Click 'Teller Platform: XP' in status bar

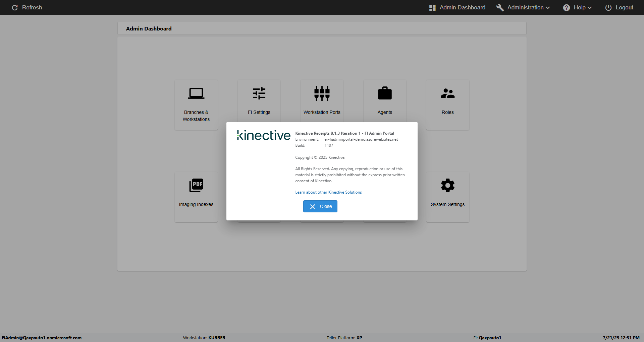point(344,338)
